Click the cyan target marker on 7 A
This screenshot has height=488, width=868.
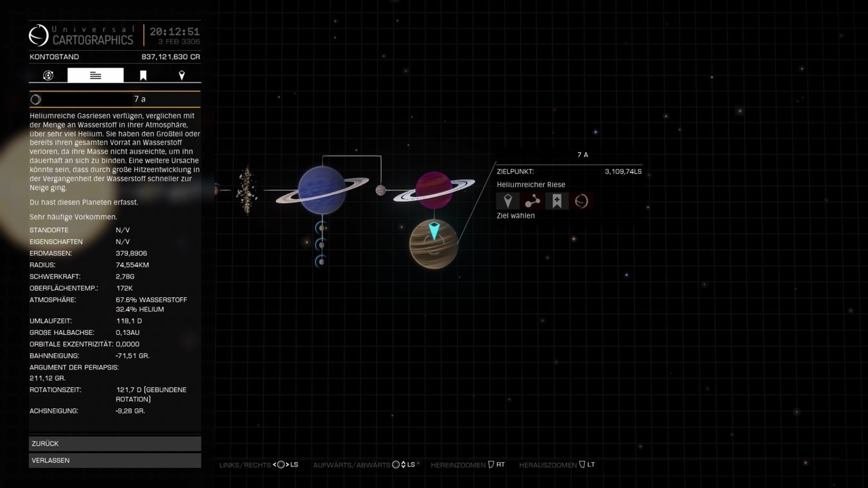[434, 231]
